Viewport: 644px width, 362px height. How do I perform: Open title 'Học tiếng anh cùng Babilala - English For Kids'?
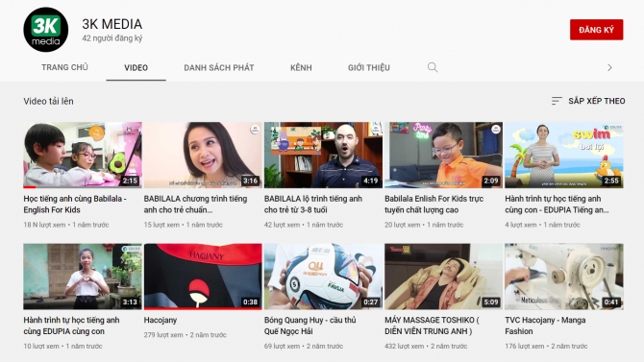pyautogui.click(x=75, y=204)
